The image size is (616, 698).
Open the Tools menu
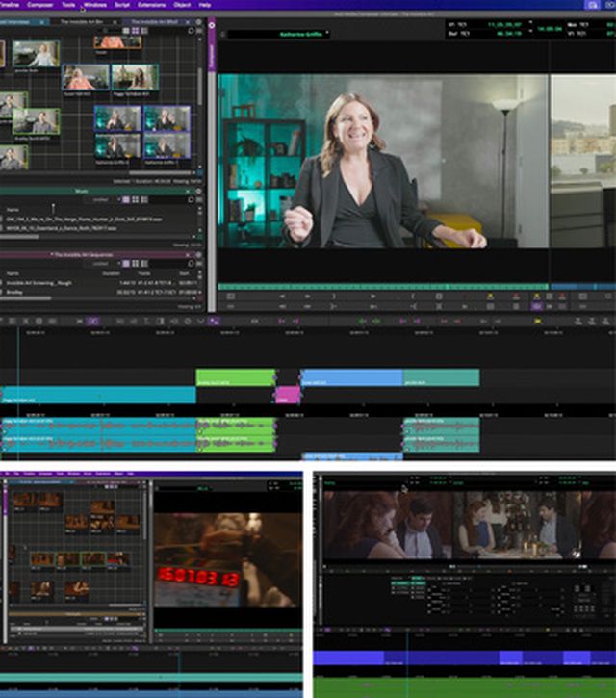[68, 5]
